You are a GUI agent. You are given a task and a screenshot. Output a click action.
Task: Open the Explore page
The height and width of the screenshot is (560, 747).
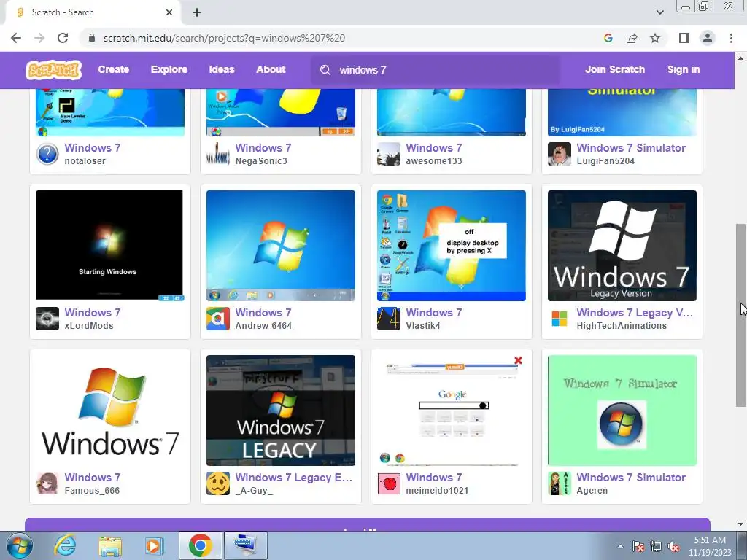(x=169, y=69)
